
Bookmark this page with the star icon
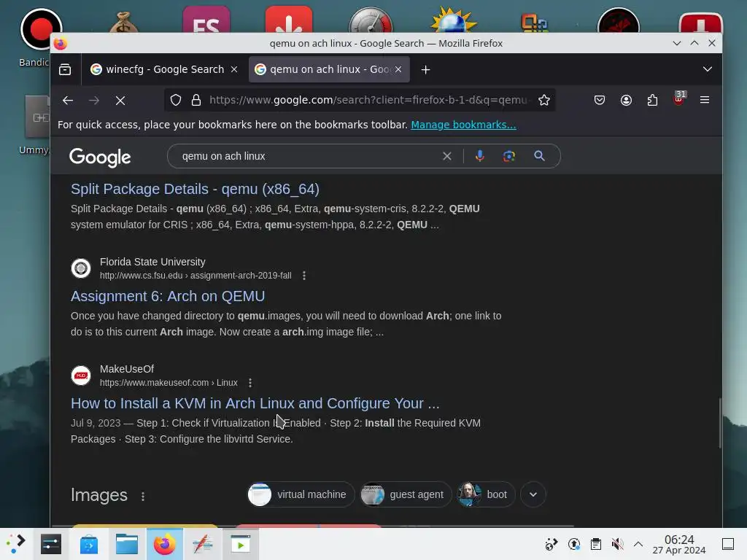(544, 100)
